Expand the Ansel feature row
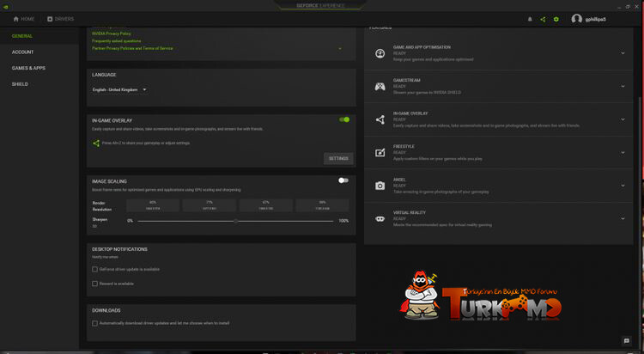Image resolution: width=644 pixels, height=354 pixels. tap(623, 186)
